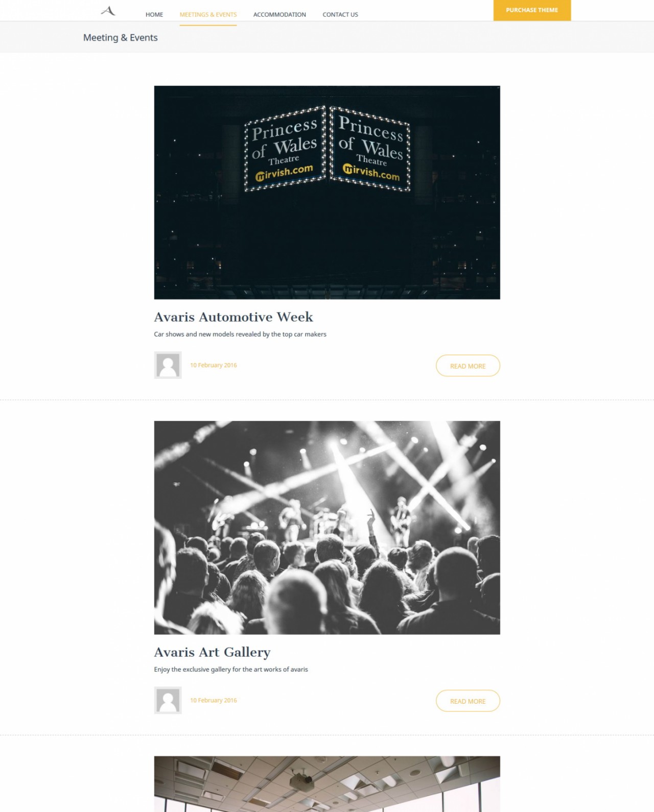Click the Automotive Week post date
Screen dimensions: 654x812
pyautogui.click(x=214, y=365)
